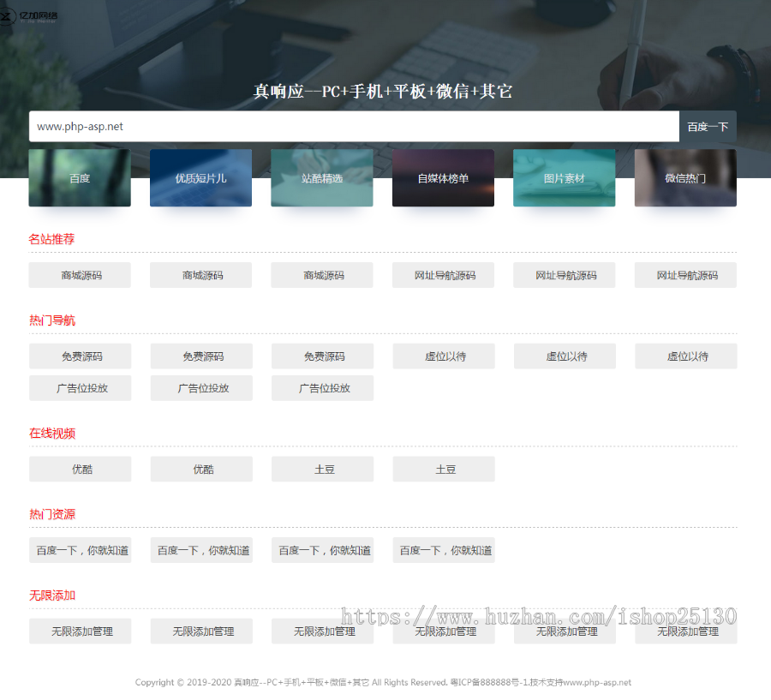Open the 图片素材 category tile
This screenshot has width=771, height=700.
pos(564,178)
